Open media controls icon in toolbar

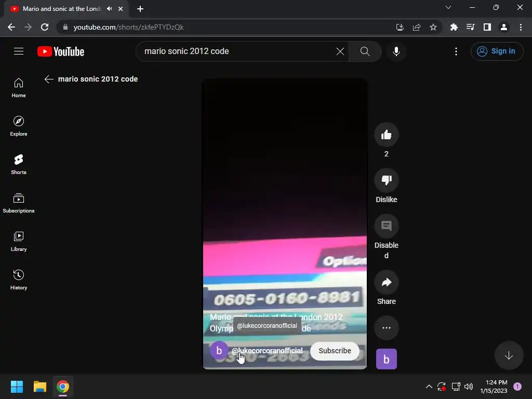470,27
